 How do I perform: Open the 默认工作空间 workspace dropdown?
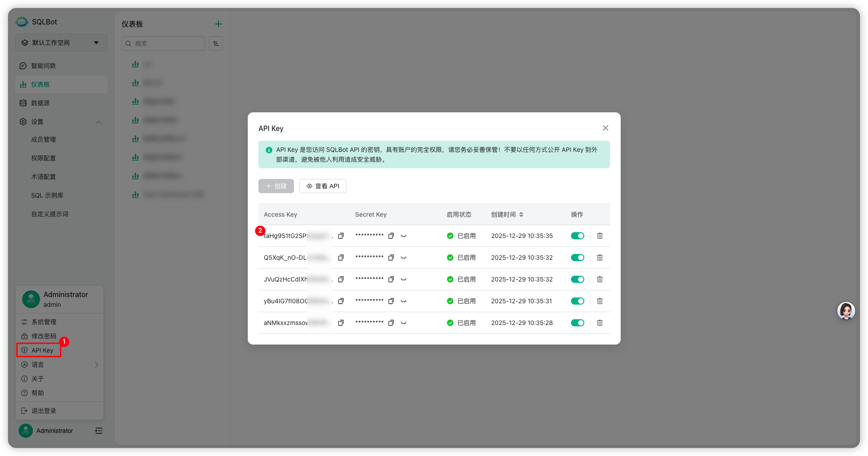pos(61,43)
